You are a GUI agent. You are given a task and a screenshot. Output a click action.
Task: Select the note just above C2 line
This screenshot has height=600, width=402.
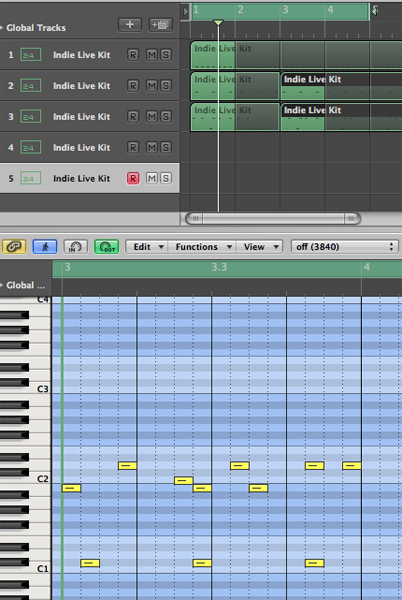184,480
